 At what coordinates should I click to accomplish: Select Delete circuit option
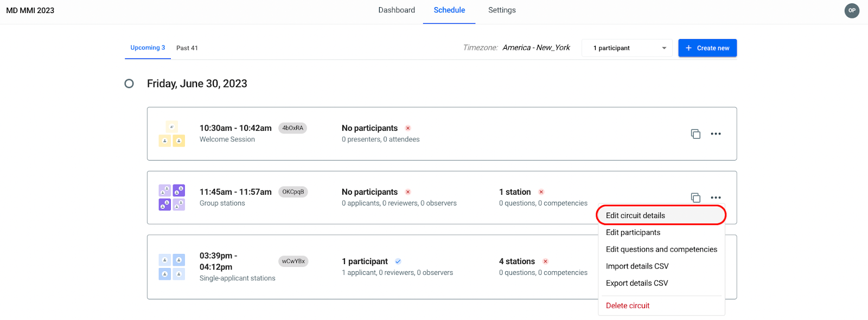tap(628, 305)
